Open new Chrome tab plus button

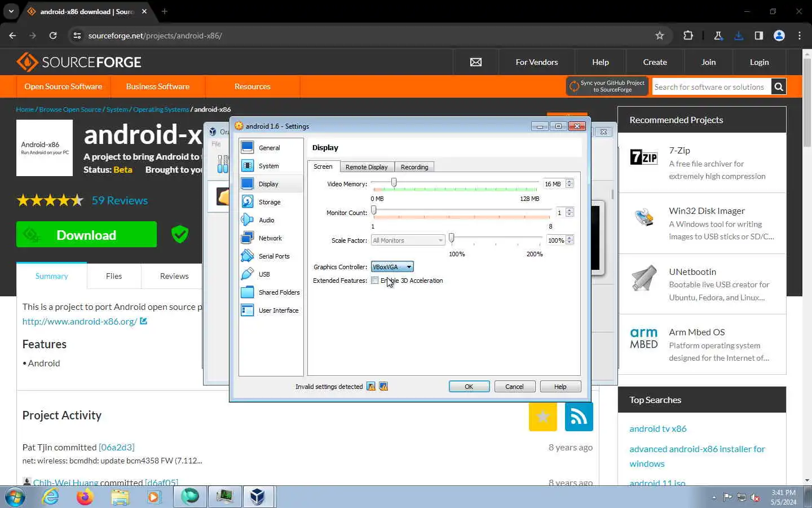(x=165, y=11)
